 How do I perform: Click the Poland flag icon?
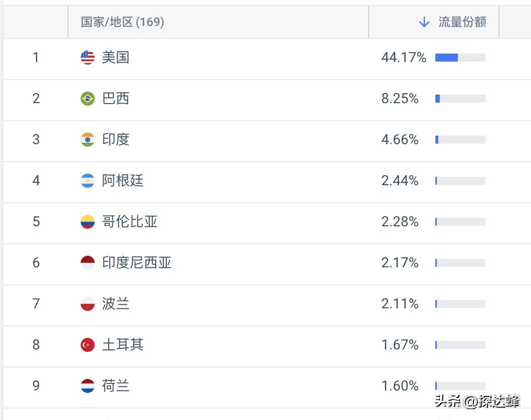87,304
